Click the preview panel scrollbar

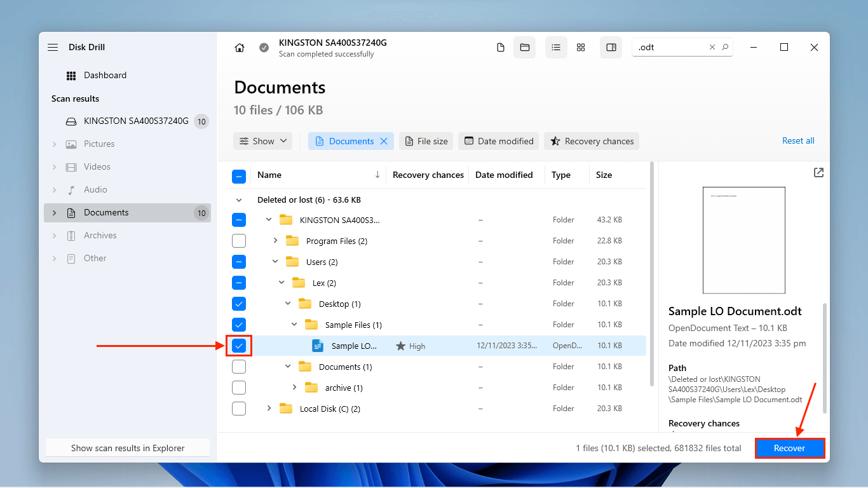pyautogui.click(x=825, y=357)
